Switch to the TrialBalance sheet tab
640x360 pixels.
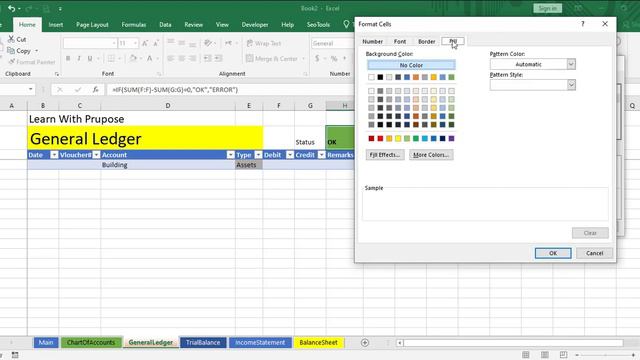pyautogui.click(x=203, y=342)
